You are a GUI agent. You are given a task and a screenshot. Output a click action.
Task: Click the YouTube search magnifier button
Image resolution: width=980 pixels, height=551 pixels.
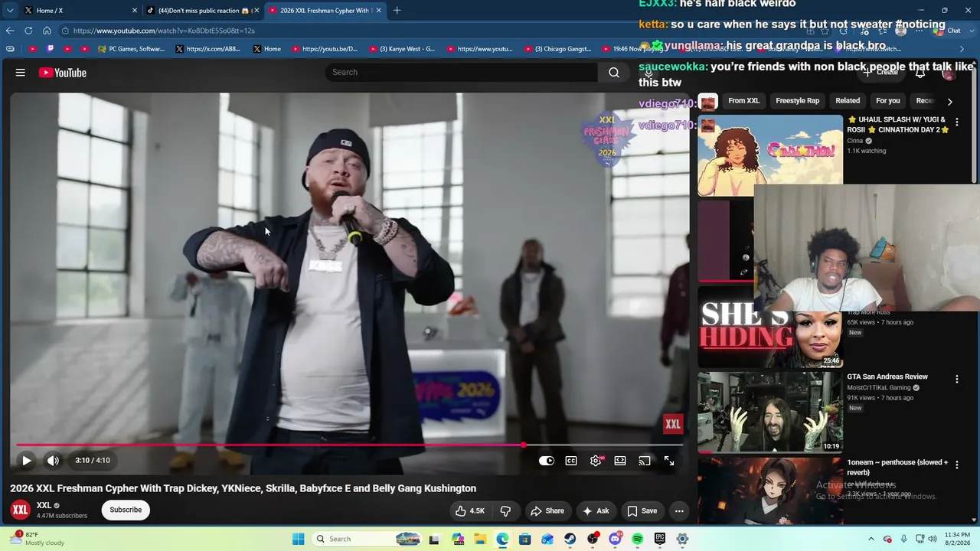[x=614, y=72]
